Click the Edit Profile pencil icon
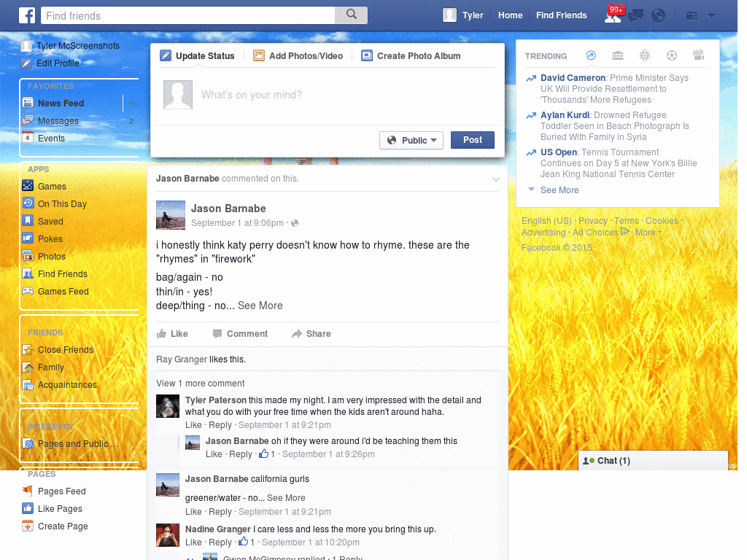Screen dimensions: 747x560 point(26,63)
